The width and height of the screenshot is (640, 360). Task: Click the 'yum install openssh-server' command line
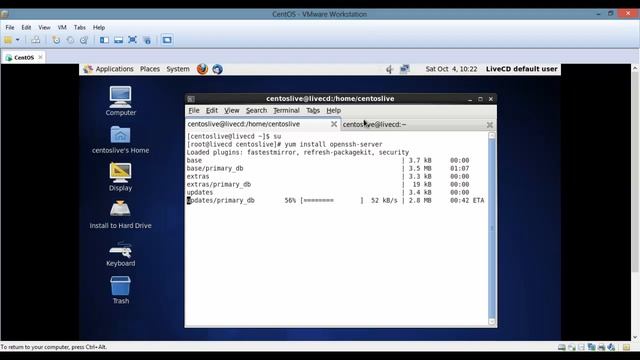pos(284,144)
